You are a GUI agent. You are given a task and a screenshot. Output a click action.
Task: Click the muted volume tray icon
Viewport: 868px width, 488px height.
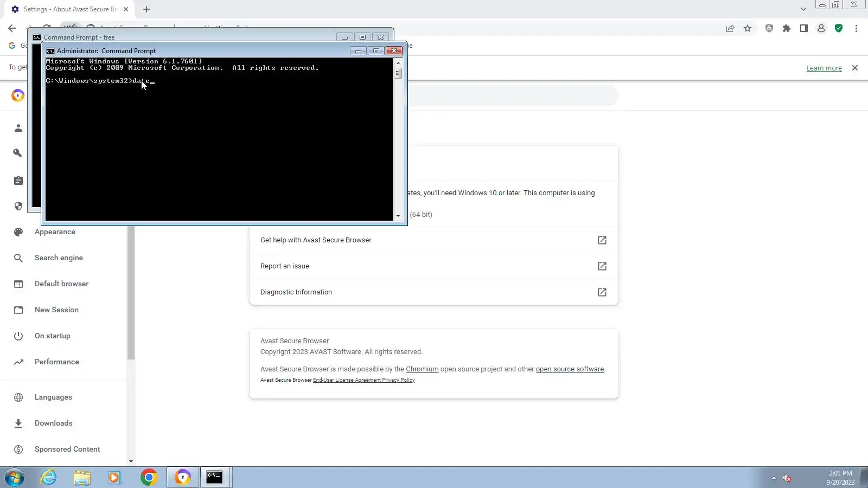click(787, 478)
